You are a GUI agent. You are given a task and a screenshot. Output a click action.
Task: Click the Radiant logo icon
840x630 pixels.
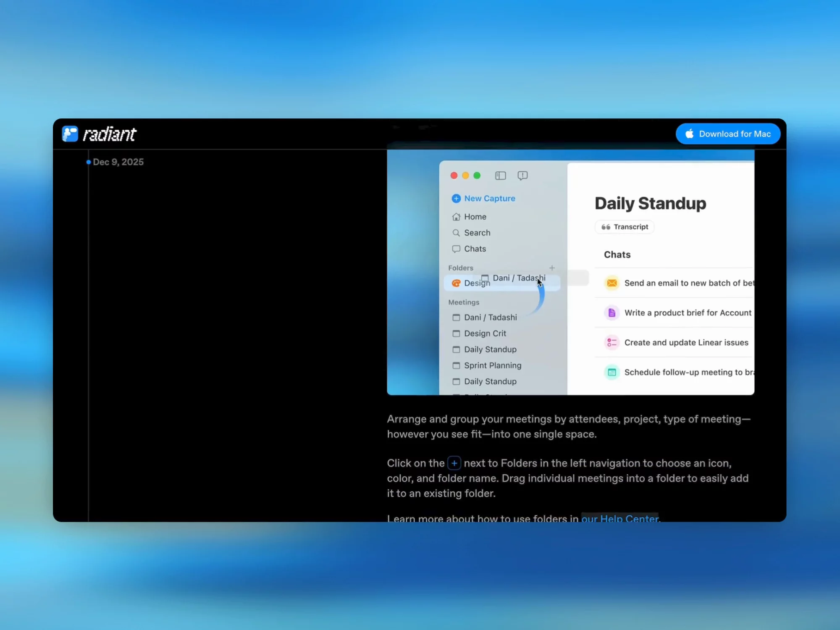pos(70,134)
